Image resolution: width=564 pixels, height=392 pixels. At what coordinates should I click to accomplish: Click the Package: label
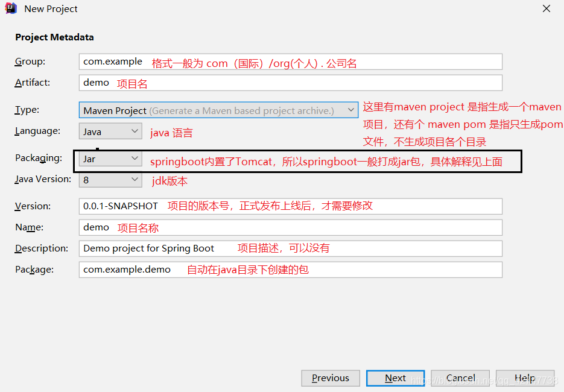(x=34, y=270)
